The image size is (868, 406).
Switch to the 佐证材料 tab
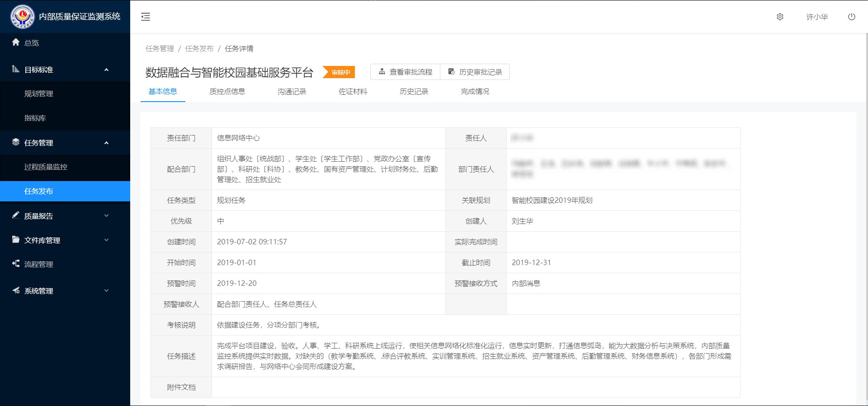click(x=353, y=92)
